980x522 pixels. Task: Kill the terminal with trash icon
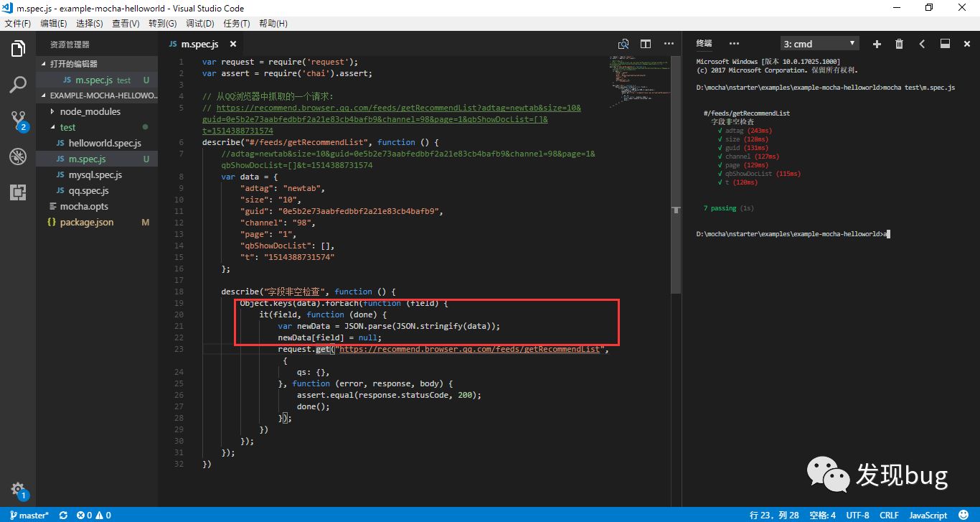(x=899, y=44)
